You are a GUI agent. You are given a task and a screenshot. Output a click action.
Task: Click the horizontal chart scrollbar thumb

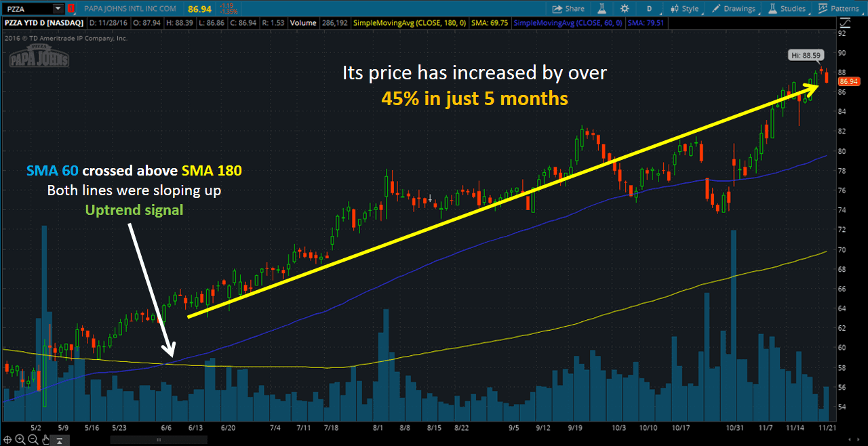[x=159, y=439]
